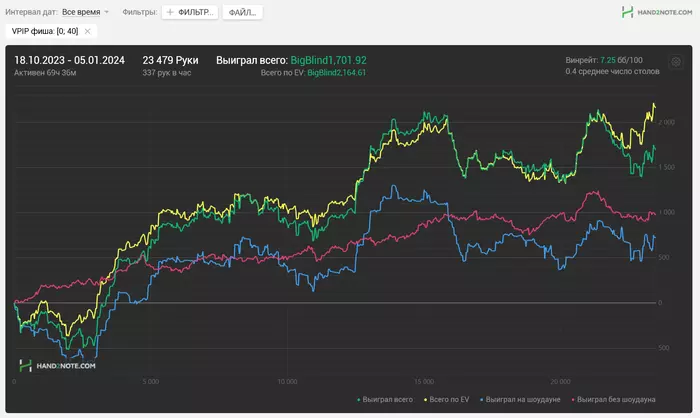Click the 18.10.2023 - 05.01.2024 date range
The image size is (700, 418).
pyautogui.click(x=69, y=60)
